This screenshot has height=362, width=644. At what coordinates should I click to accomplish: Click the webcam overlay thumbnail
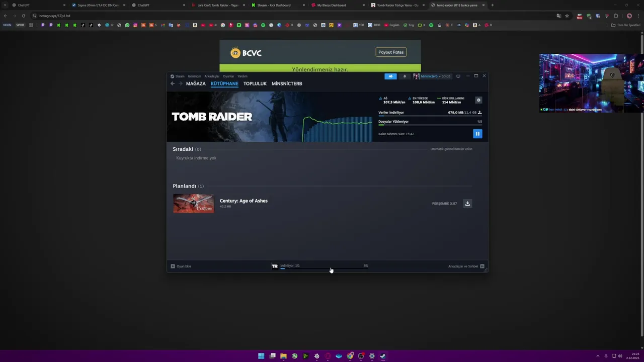[591, 83]
